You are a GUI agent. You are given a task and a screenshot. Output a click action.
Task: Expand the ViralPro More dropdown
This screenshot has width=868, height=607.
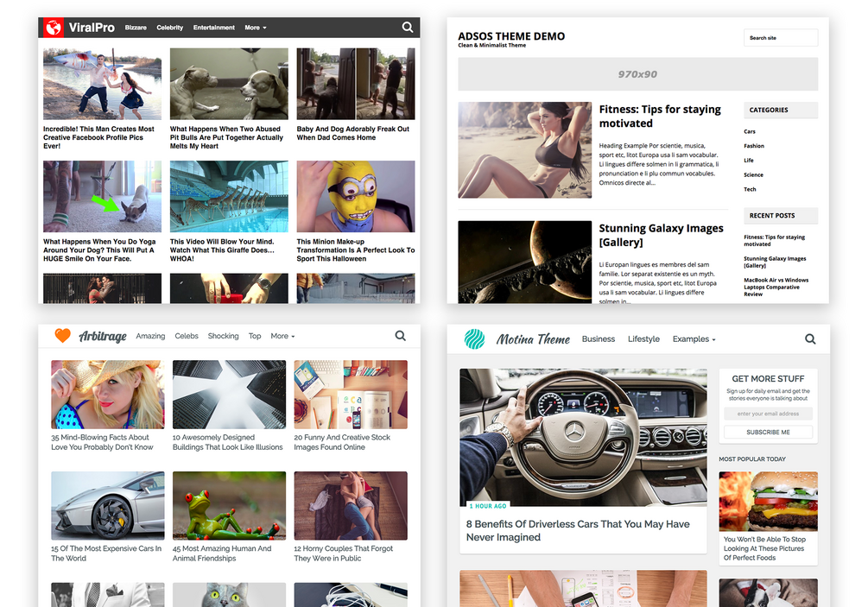(255, 27)
